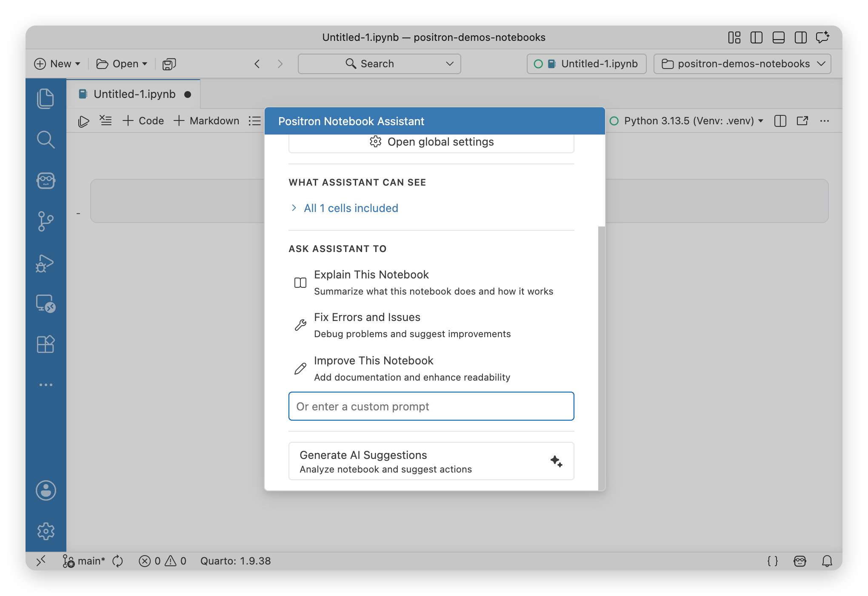Screen dimensions: 868x596
Task: Switch to the Untitled-1.ipynb editor tab
Action: pos(134,94)
